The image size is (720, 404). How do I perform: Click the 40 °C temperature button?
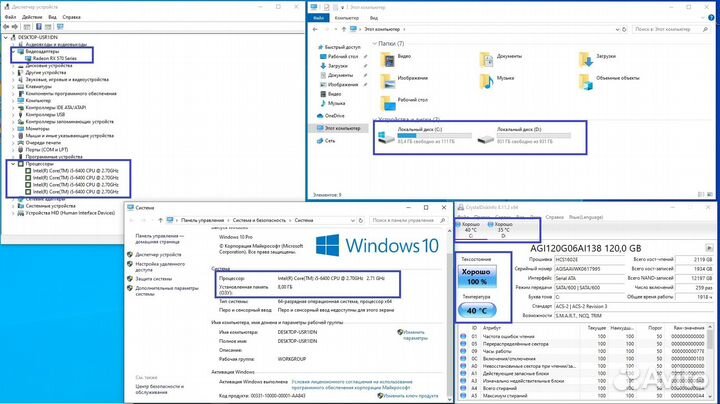[477, 311]
